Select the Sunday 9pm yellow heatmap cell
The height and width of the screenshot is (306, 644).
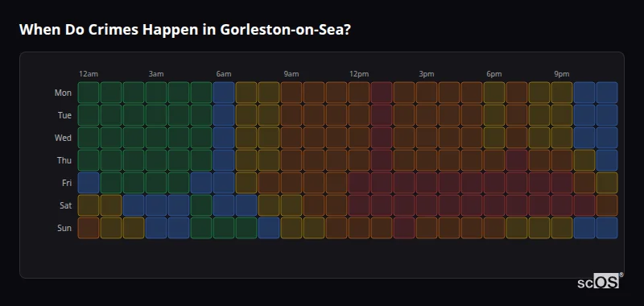point(562,228)
